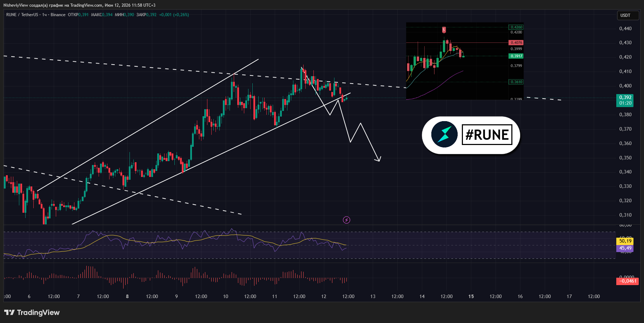Click the THORChain logo in the #RUNE badge
644x323 pixels.
pyautogui.click(x=444, y=134)
